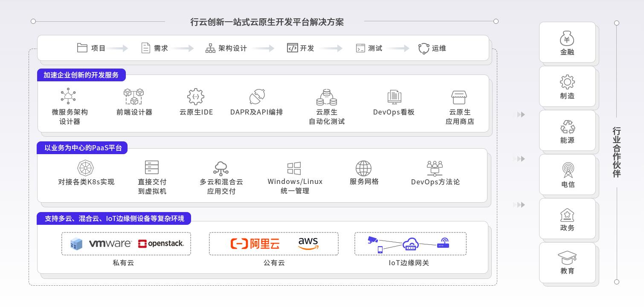Click the 服务器 direct delivery to VM icon

(152, 167)
